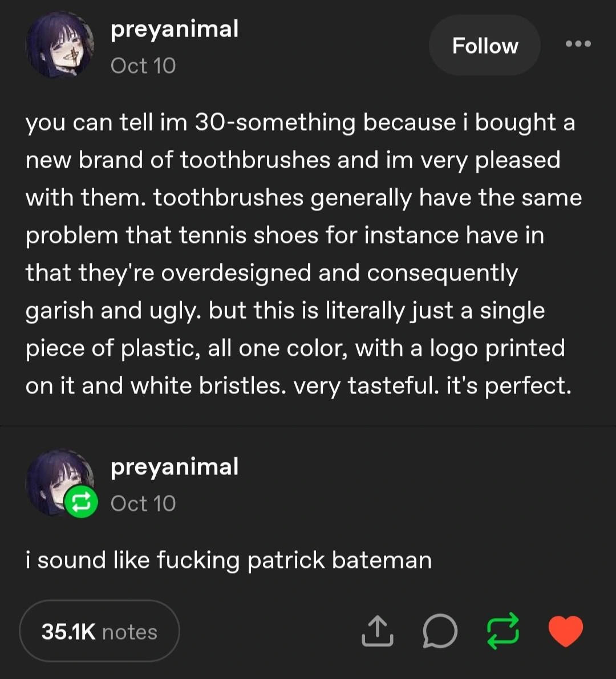Screen dimensions: 616x679
Task: Click the green reblog badge on the avatar
Action: click(x=80, y=502)
